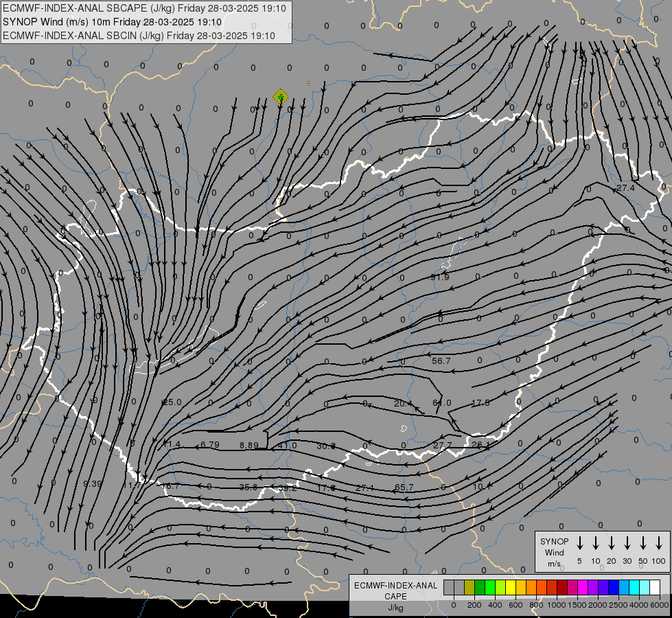
Task: Click the 41.0 CAPE value on the map
Action: (287, 445)
